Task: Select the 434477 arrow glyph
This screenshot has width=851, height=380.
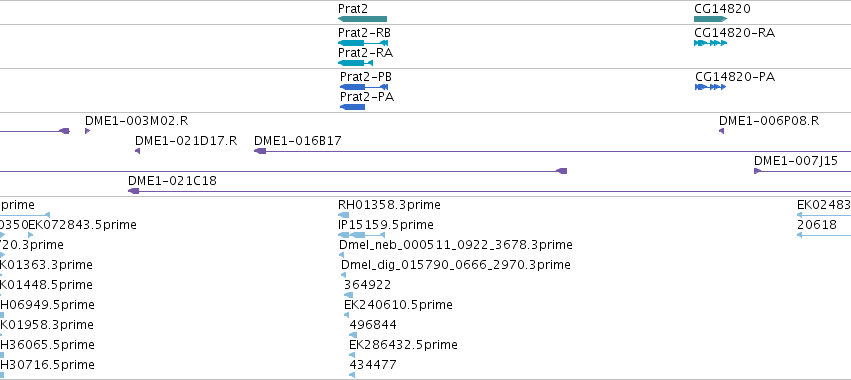Action: click(x=352, y=375)
